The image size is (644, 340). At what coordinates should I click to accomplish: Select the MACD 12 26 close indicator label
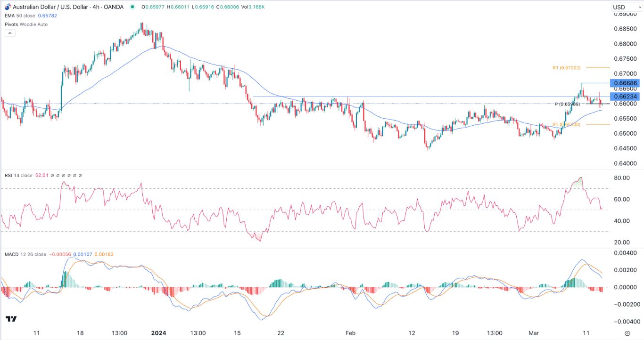[25, 254]
